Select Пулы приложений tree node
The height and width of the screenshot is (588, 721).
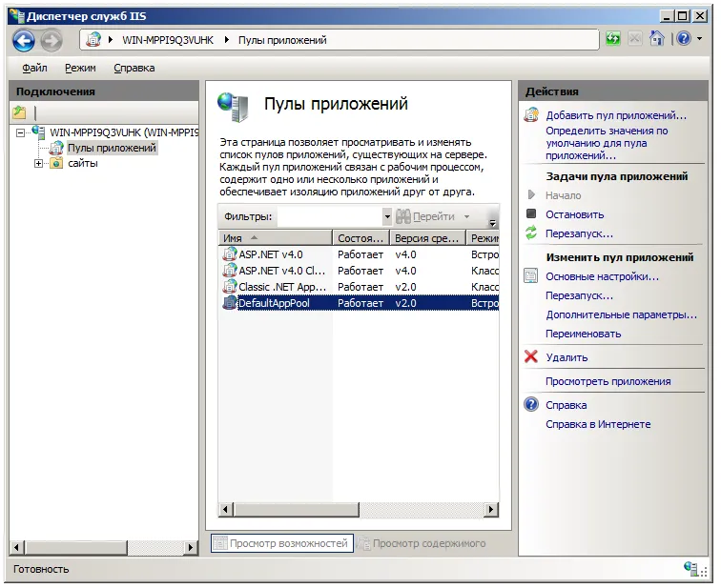tap(112, 148)
